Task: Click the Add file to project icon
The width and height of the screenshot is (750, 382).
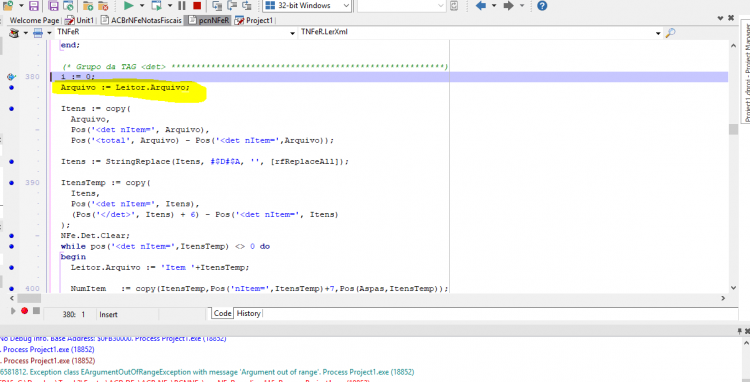Action: pos(88,6)
